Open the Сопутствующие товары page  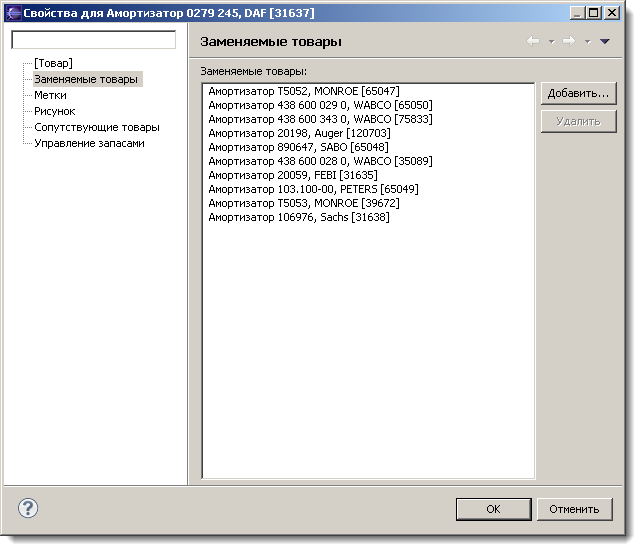click(97, 127)
